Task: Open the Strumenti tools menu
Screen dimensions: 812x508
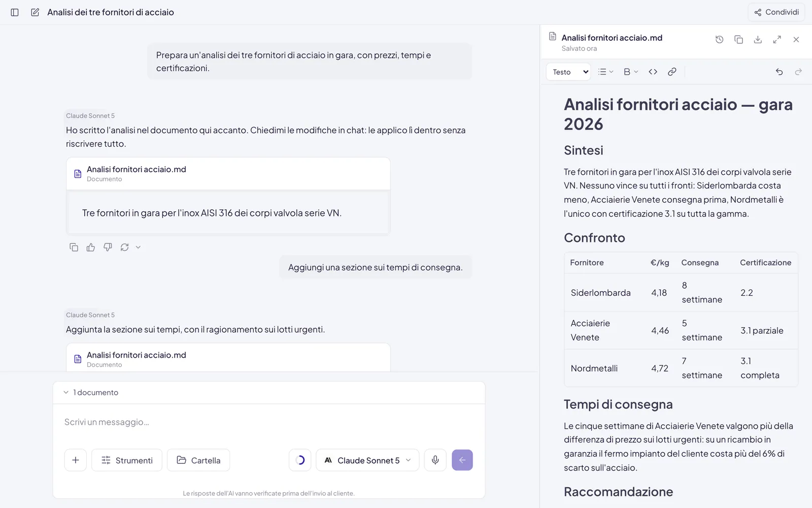Action: coord(127,460)
